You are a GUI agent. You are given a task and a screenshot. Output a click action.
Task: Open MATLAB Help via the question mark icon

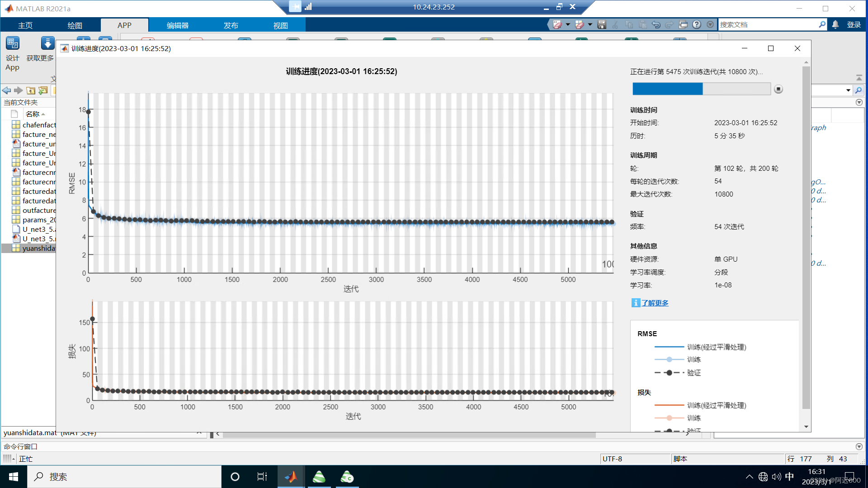pyautogui.click(x=696, y=24)
